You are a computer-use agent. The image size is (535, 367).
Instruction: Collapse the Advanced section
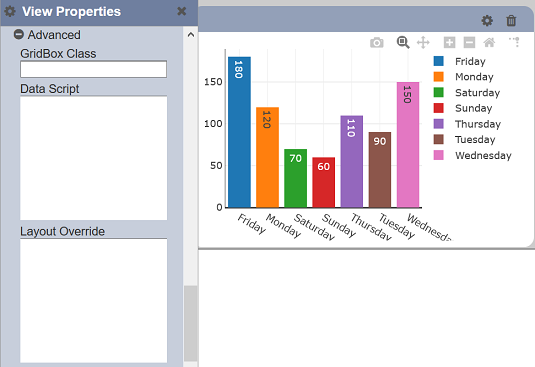tap(18, 34)
